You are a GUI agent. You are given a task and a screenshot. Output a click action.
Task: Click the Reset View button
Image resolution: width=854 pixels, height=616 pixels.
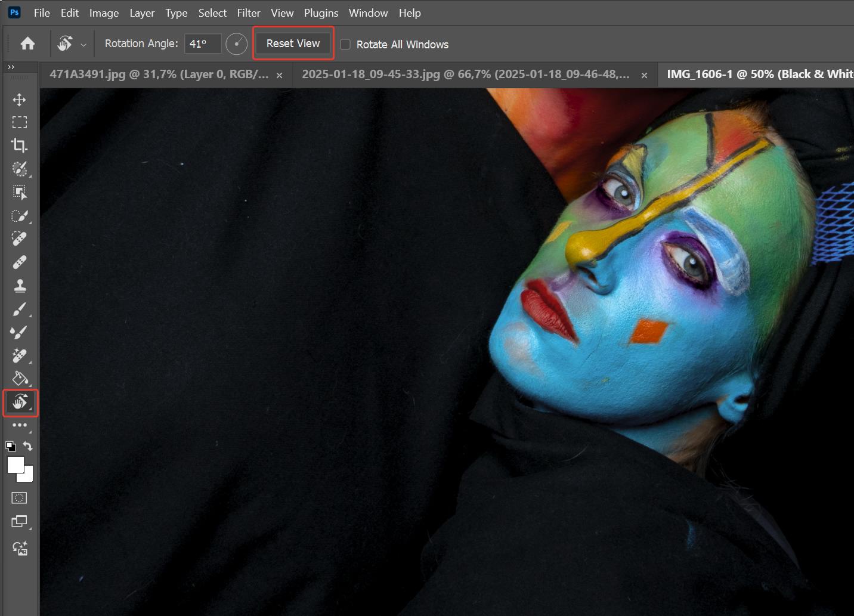(x=293, y=44)
